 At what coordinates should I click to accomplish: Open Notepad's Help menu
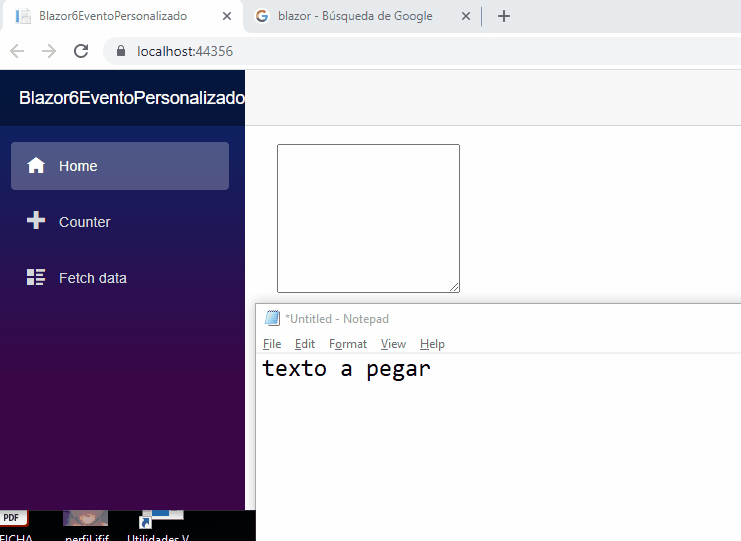coord(432,344)
